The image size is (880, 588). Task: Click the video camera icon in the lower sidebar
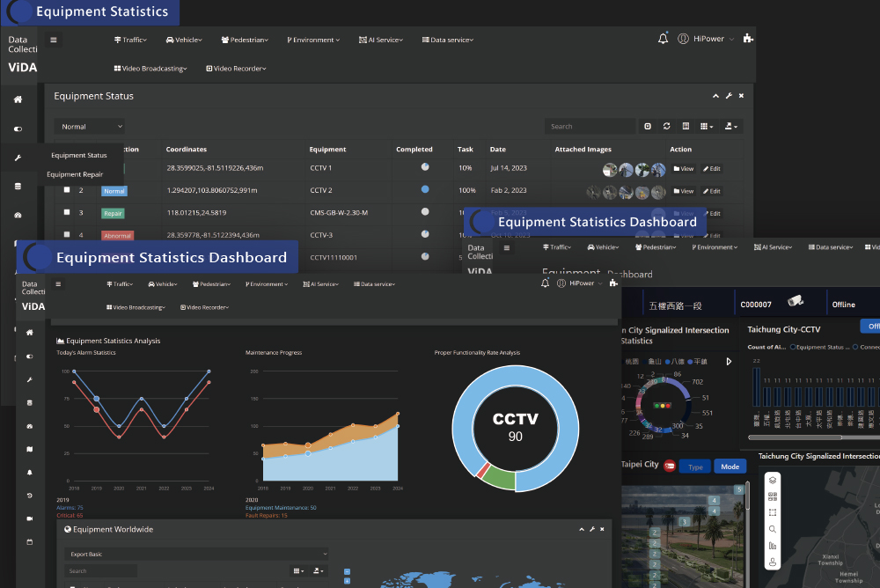tap(29, 518)
